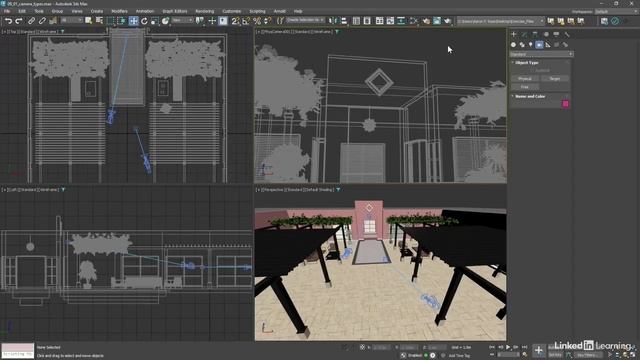Open the Render Setup dialog
The width and height of the screenshot is (640, 360).
[426, 21]
